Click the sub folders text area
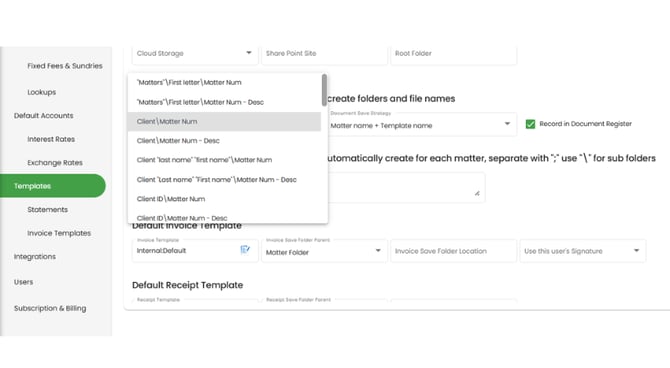The image size is (670, 368). pyautogui.click(x=406, y=187)
